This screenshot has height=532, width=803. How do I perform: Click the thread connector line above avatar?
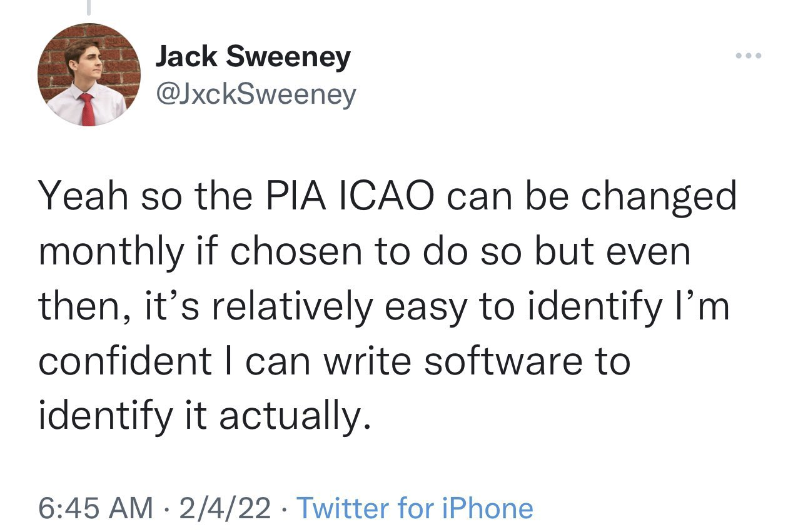[x=88, y=6]
